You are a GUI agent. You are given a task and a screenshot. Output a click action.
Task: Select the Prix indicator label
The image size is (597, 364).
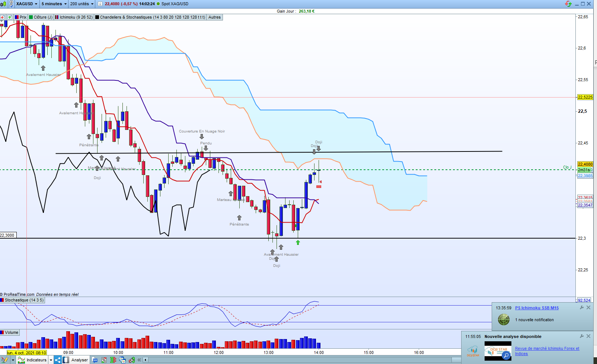(21, 17)
